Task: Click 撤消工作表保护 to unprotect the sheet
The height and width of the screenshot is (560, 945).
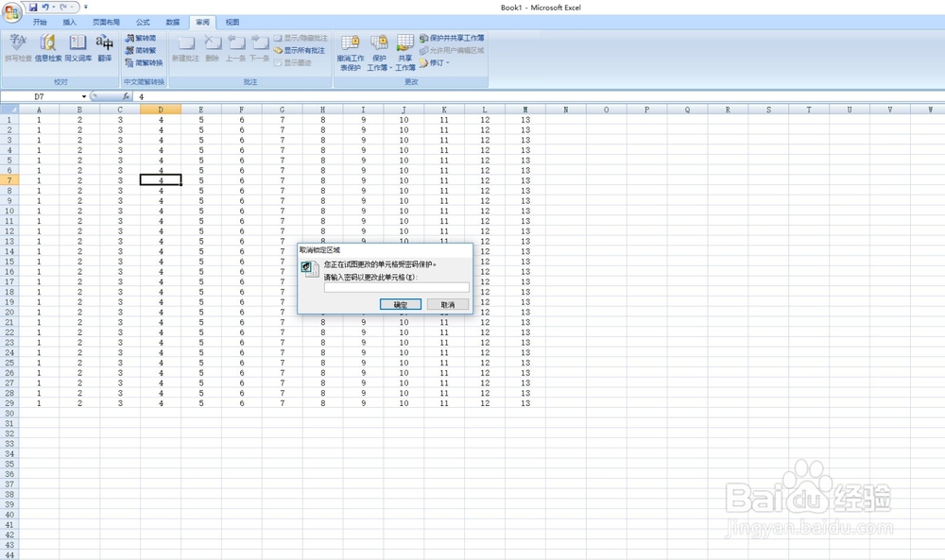Action: coord(351,53)
